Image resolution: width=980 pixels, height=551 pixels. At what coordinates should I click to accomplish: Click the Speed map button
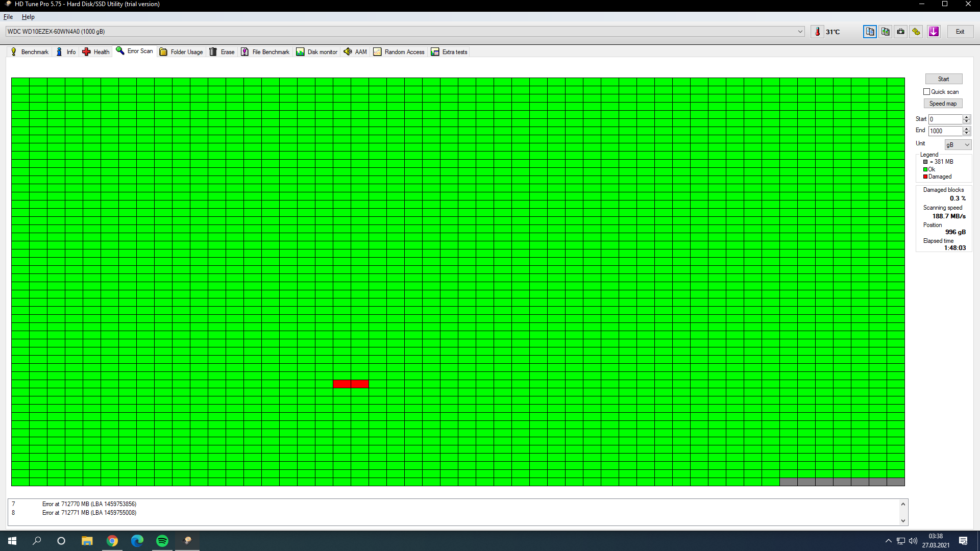(943, 104)
